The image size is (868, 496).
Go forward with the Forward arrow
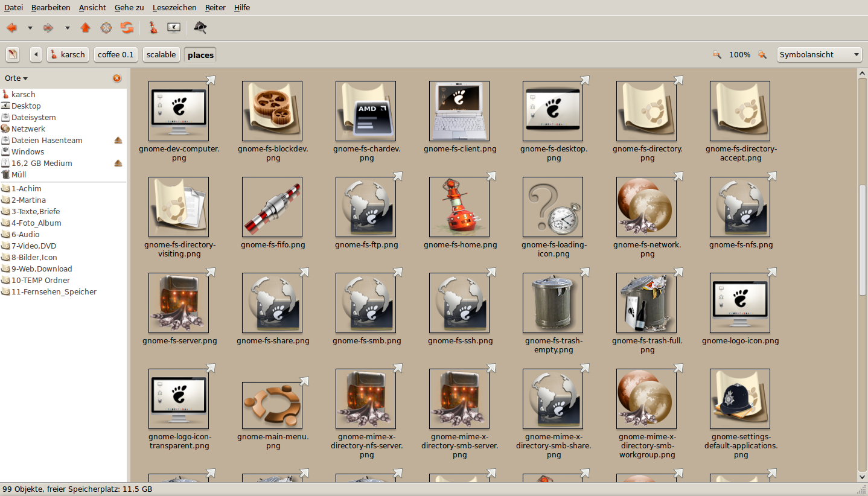pos(49,28)
